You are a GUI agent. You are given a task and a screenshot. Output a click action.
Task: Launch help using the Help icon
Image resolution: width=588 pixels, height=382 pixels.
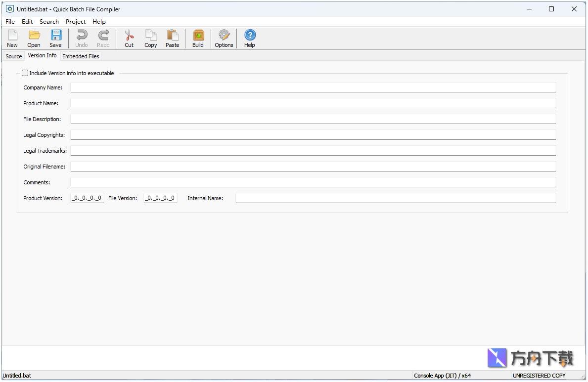[x=249, y=38]
